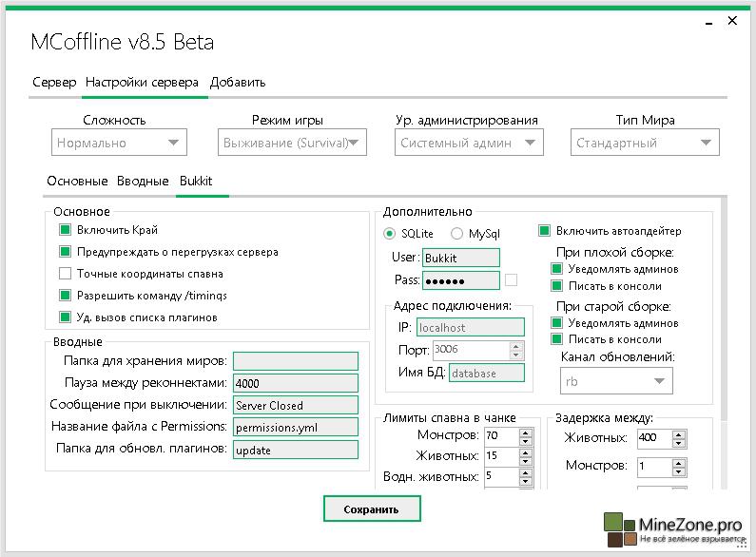This screenshot has height=557, width=756.
Task: Switch to the Сервер tab
Action: coord(54,83)
